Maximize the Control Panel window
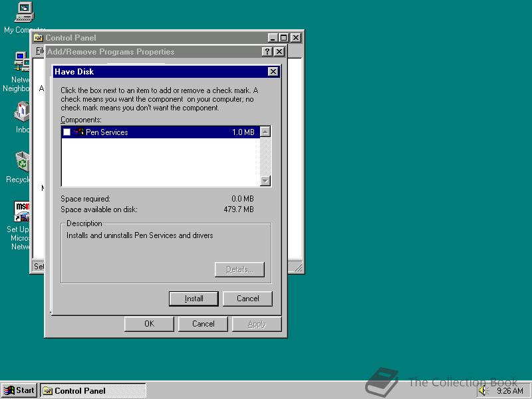532x399 pixels. 283,38
